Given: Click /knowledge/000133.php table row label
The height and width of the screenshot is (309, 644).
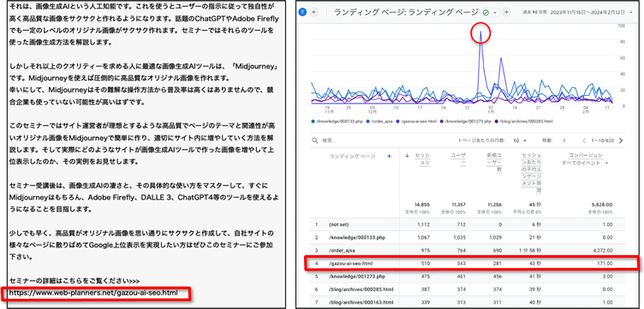Looking at the screenshot, I should [356, 238].
